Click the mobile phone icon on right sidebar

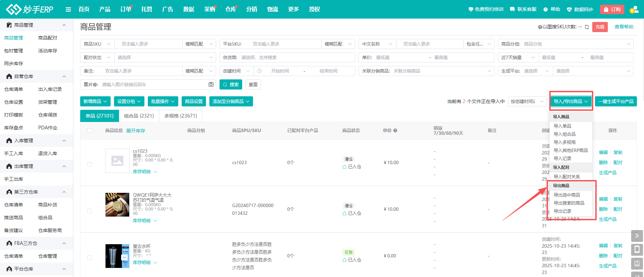click(637, 250)
